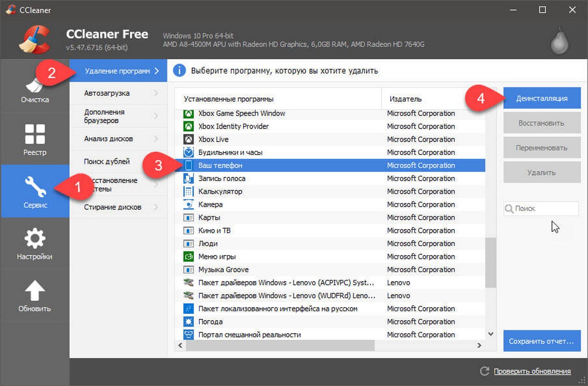Image resolution: width=588 pixels, height=386 pixels.
Task: Select the Xbox Live app icon
Action: click(189, 139)
